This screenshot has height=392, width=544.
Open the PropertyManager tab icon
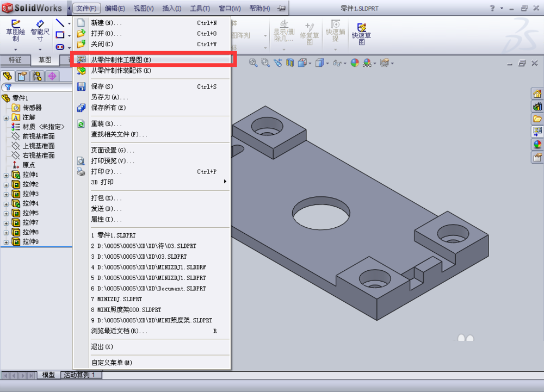[x=22, y=76]
